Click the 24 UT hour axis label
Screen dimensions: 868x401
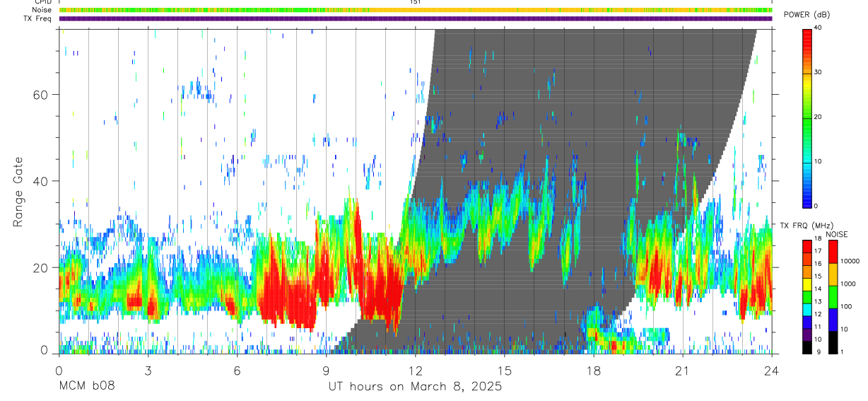coord(772,371)
